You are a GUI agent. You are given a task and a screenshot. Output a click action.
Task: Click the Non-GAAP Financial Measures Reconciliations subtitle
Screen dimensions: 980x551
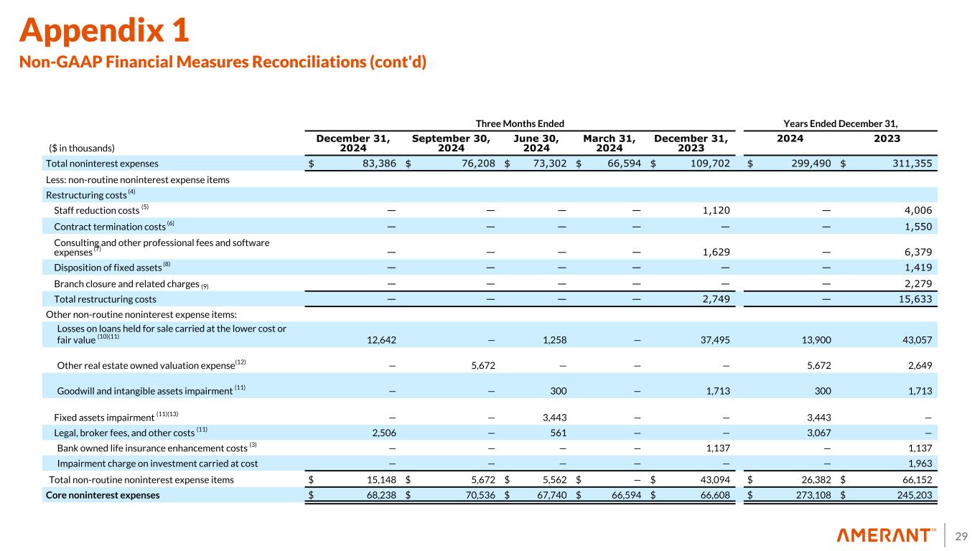(x=223, y=62)
